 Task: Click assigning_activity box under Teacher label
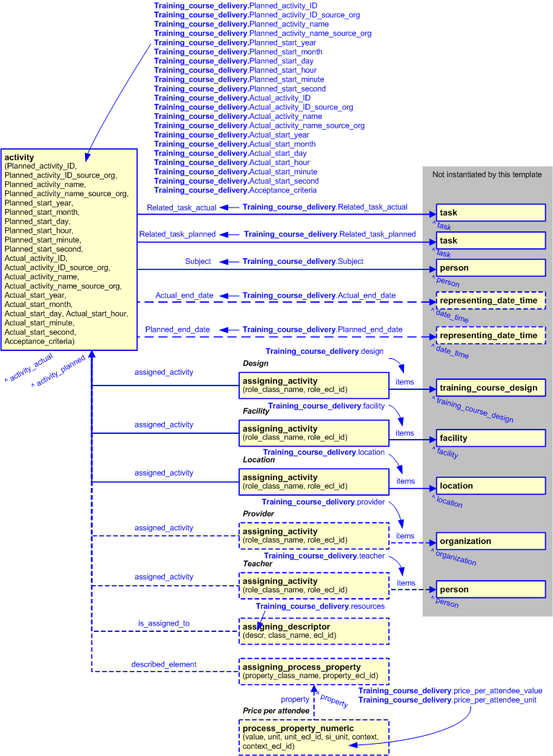click(314, 586)
